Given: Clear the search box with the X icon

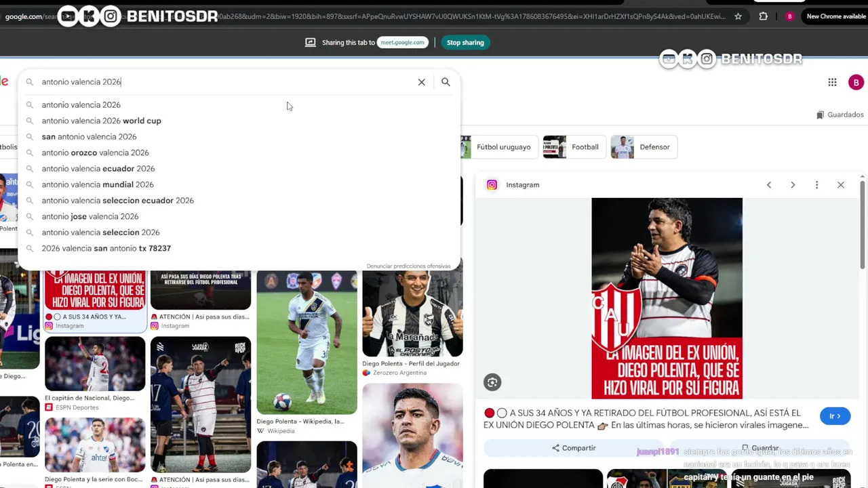Looking at the screenshot, I should pyautogui.click(x=421, y=82).
